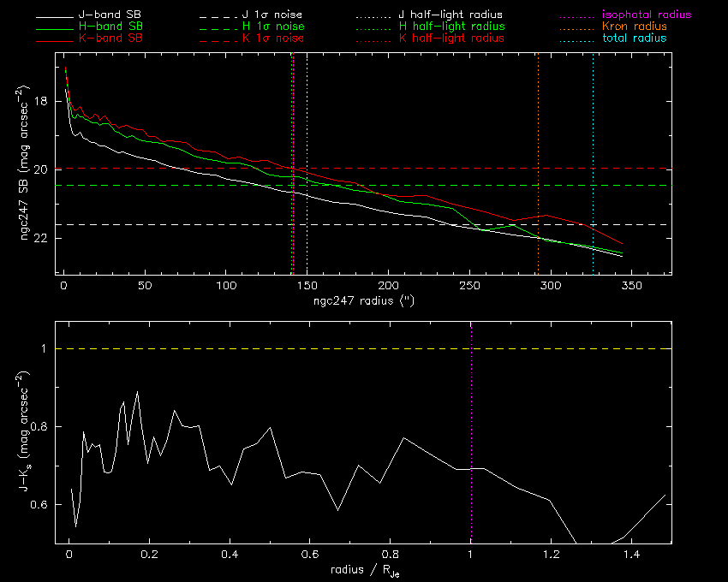Select the J half-light radius legend label
Screen dimensions: 728x582
[x=451, y=15]
